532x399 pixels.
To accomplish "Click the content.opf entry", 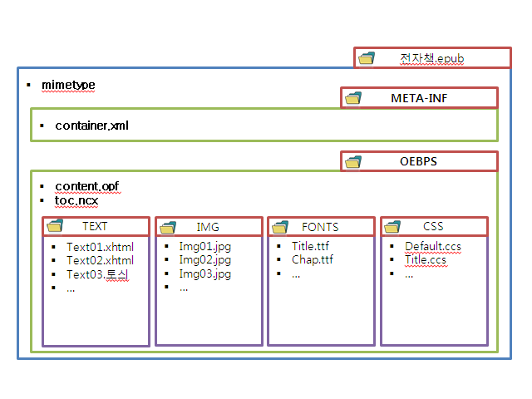I will (86, 186).
